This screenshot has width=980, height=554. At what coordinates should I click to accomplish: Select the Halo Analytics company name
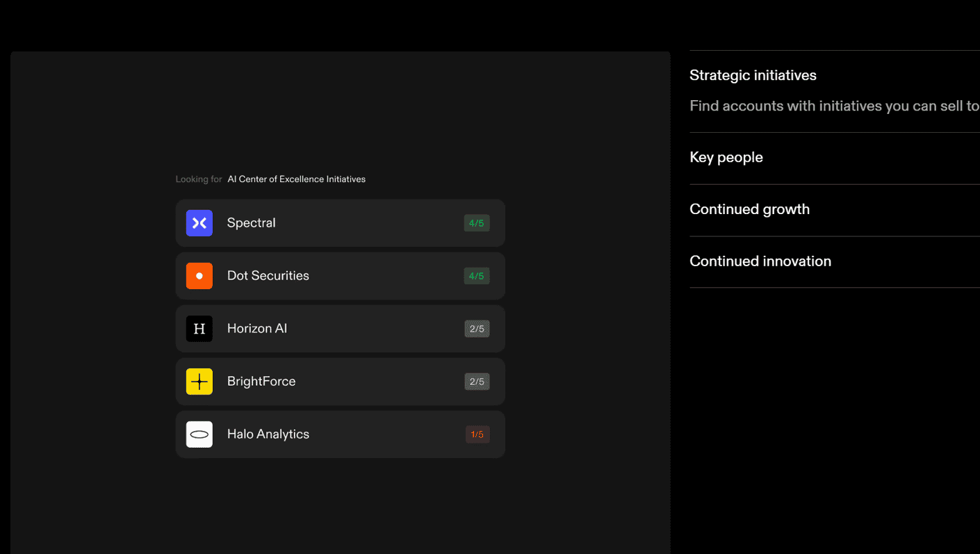(x=268, y=434)
